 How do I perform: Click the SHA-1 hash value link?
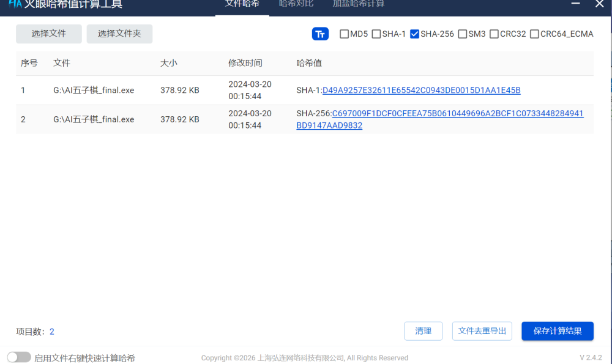[x=421, y=91]
